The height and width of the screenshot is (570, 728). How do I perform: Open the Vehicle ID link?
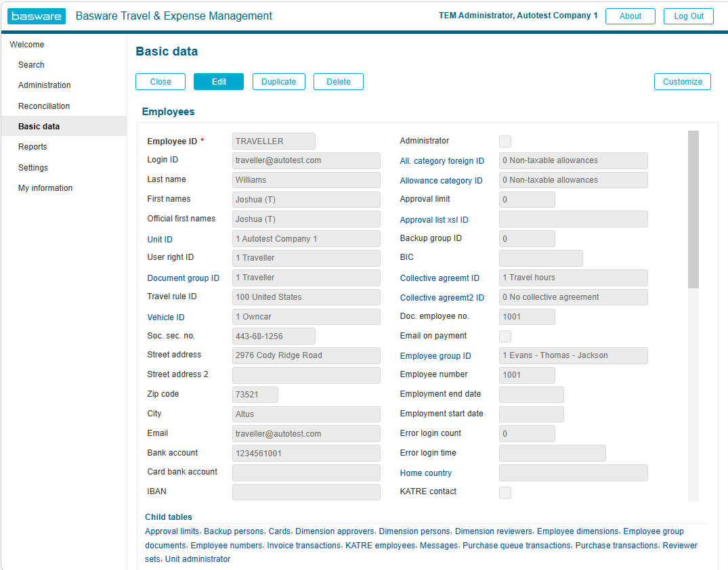pyautogui.click(x=166, y=317)
